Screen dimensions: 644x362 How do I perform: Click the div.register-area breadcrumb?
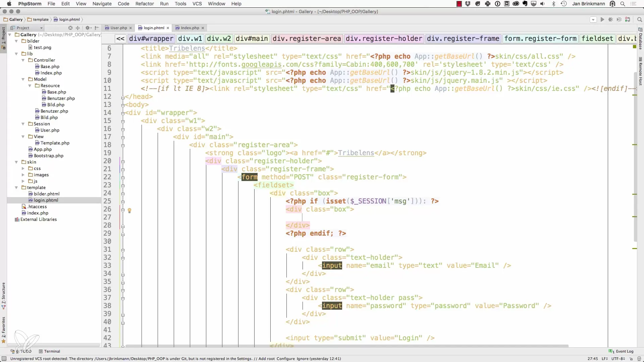point(307,39)
